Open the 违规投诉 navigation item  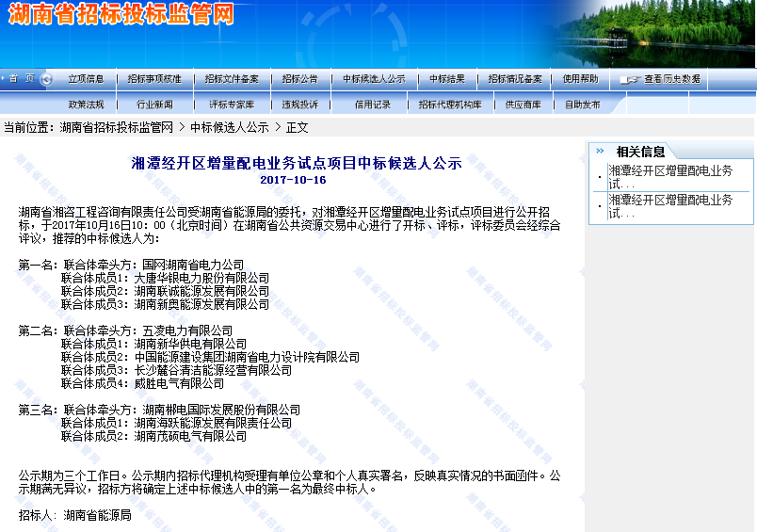(299, 105)
